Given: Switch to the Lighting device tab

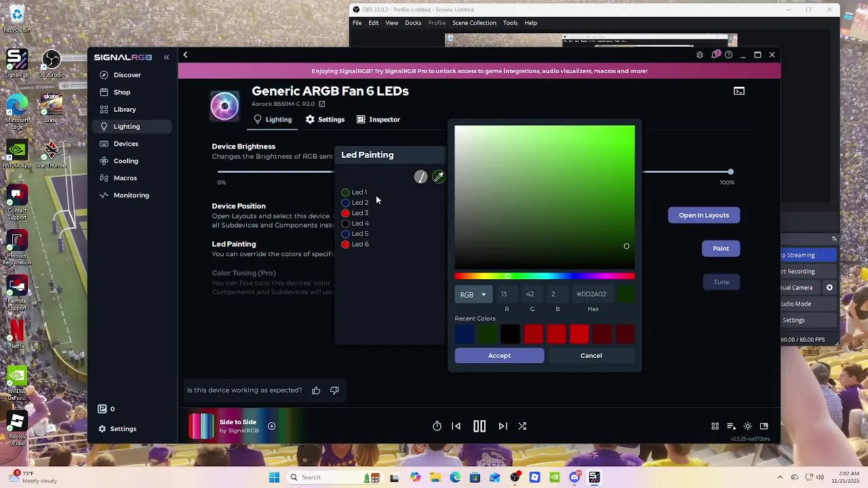Looking at the screenshot, I should pyautogui.click(x=273, y=119).
